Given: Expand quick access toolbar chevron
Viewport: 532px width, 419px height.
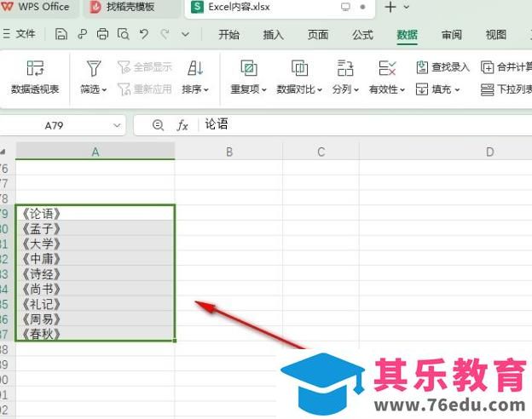Looking at the screenshot, I should [185, 34].
